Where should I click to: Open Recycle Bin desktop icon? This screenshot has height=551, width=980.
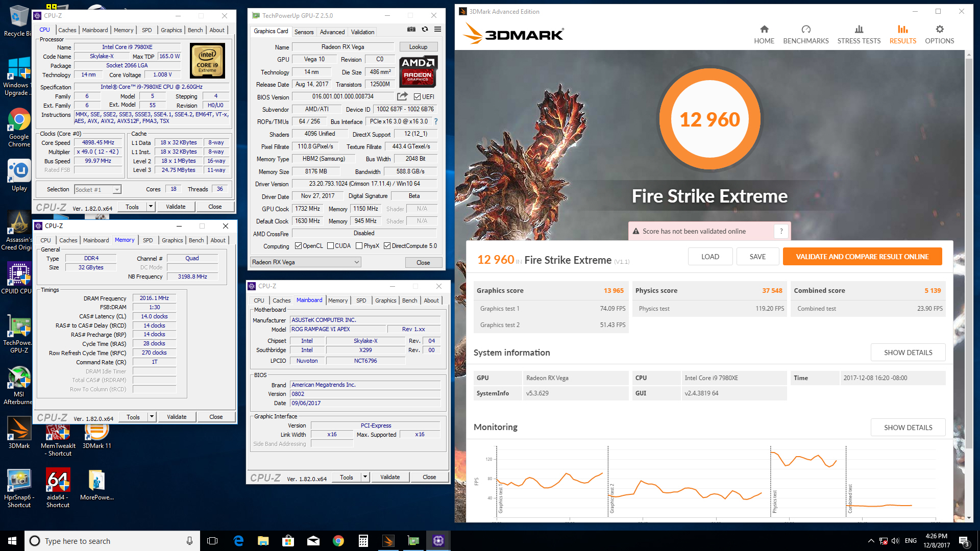click(x=18, y=21)
